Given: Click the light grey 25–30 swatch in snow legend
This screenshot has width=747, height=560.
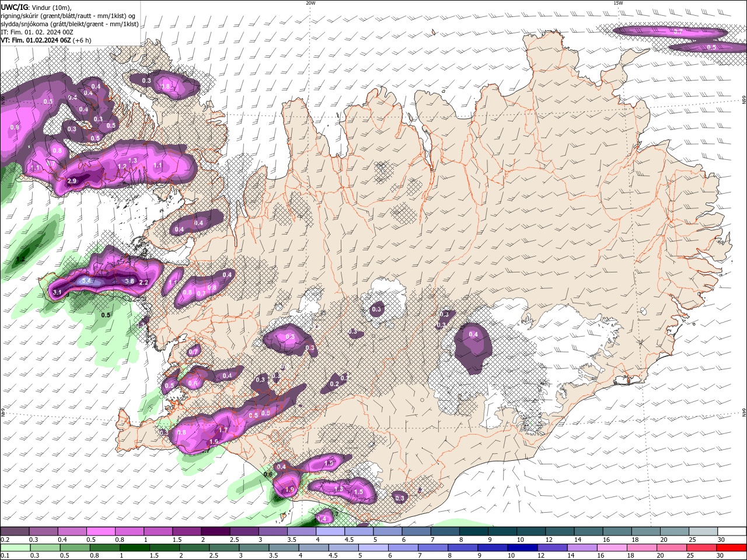Looking at the screenshot, I should 703,531.
